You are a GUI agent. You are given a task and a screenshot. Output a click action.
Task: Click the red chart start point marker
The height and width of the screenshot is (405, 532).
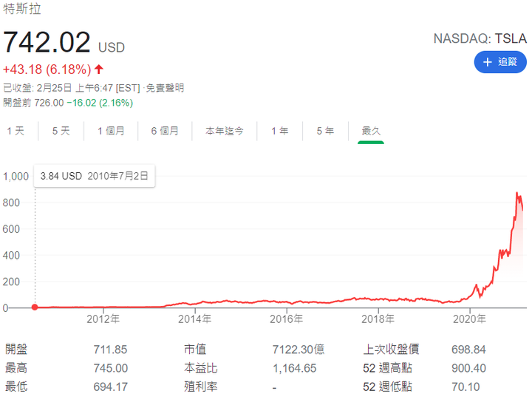[x=35, y=307]
